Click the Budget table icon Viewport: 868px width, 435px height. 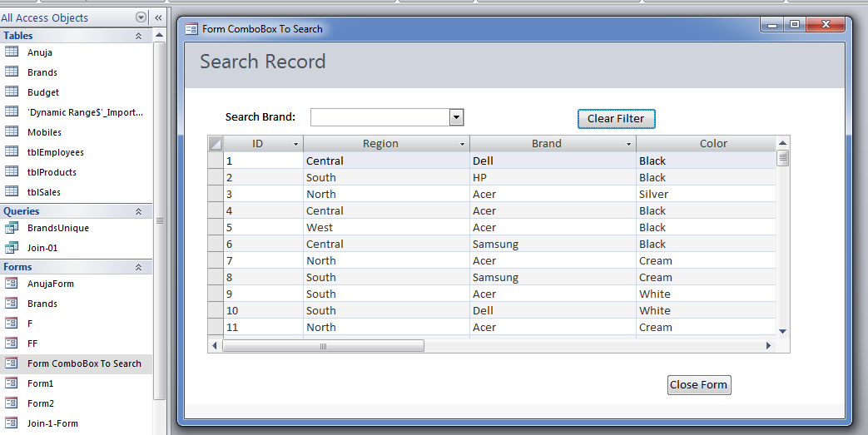12,92
